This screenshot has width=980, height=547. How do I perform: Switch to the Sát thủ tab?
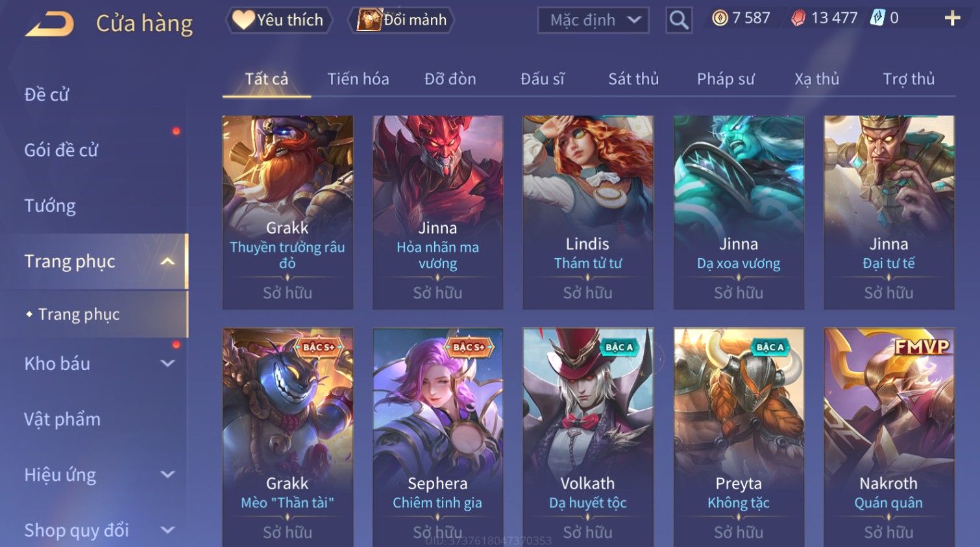tap(633, 79)
